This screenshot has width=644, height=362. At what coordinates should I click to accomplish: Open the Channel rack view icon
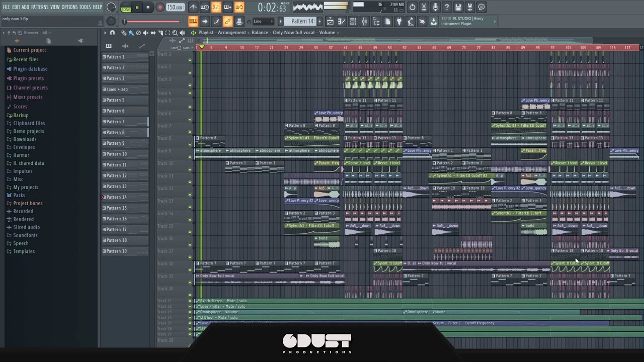pyautogui.click(x=353, y=22)
